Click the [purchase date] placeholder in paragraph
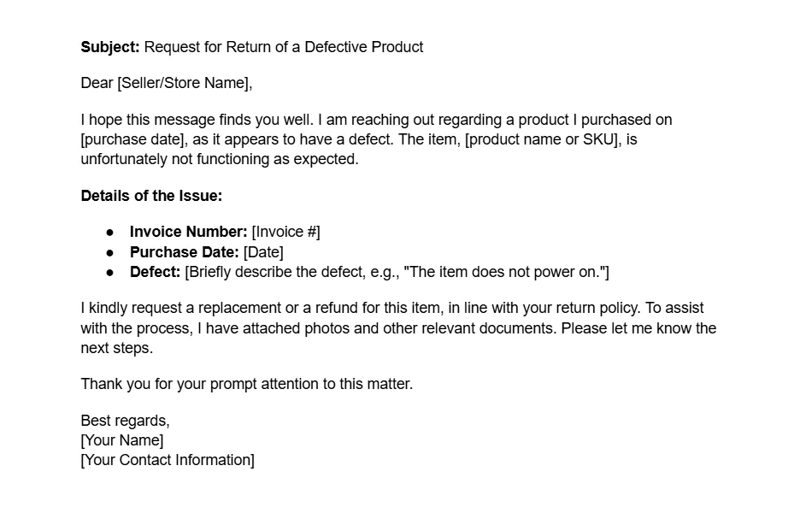This screenshot has height=513, width=812. [x=134, y=139]
